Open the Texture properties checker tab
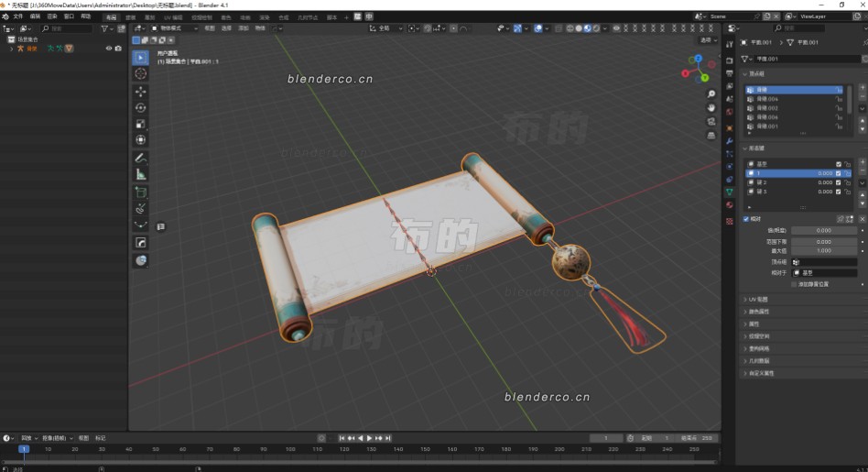This screenshot has width=868, height=472. point(730,221)
